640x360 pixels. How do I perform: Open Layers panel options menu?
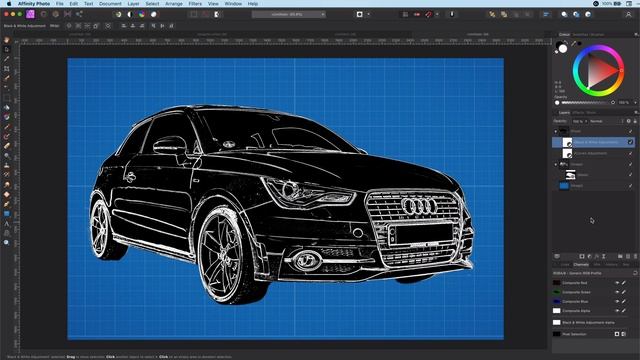click(636, 113)
